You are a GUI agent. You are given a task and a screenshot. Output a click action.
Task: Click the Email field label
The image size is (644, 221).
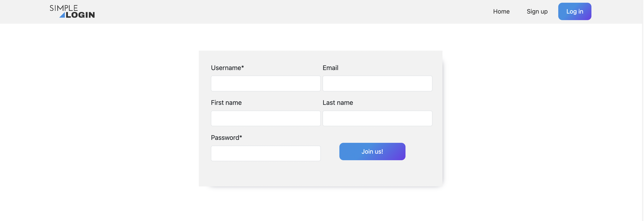(x=330, y=68)
